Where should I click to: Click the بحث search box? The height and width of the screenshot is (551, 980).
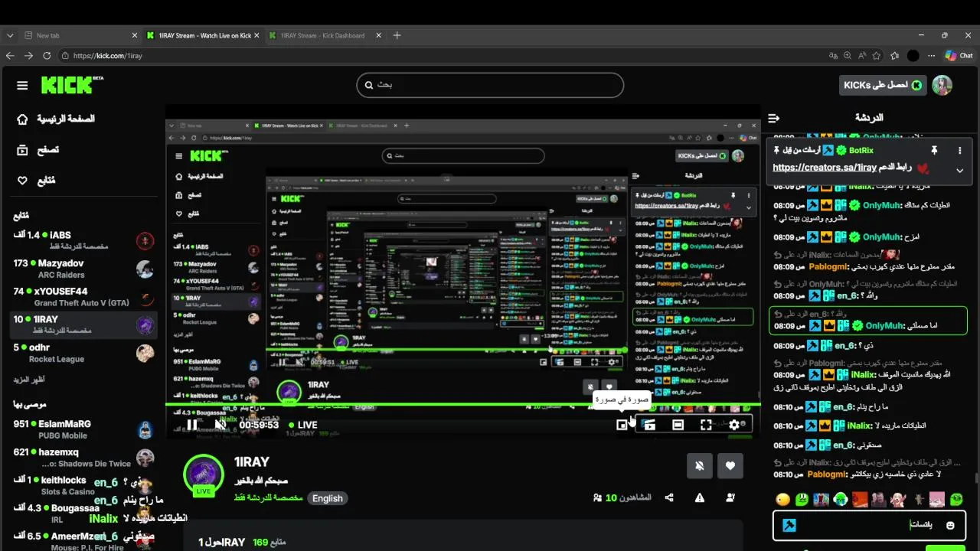point(490,85)
